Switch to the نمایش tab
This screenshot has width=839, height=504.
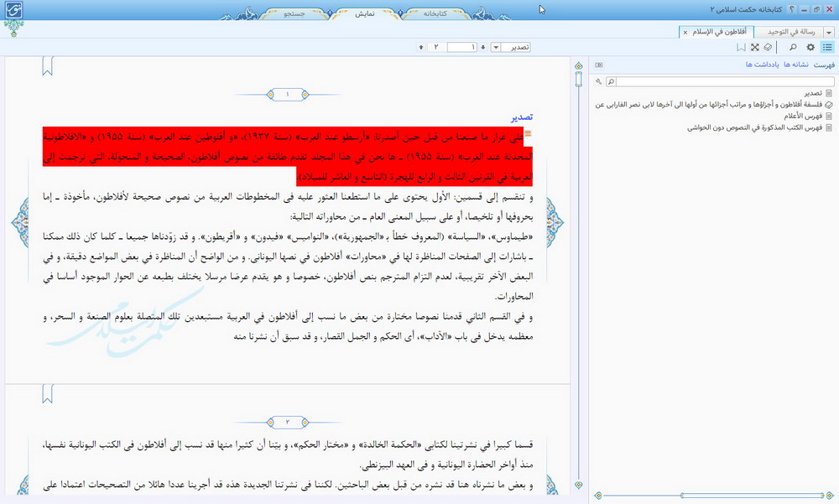(365, 13)
